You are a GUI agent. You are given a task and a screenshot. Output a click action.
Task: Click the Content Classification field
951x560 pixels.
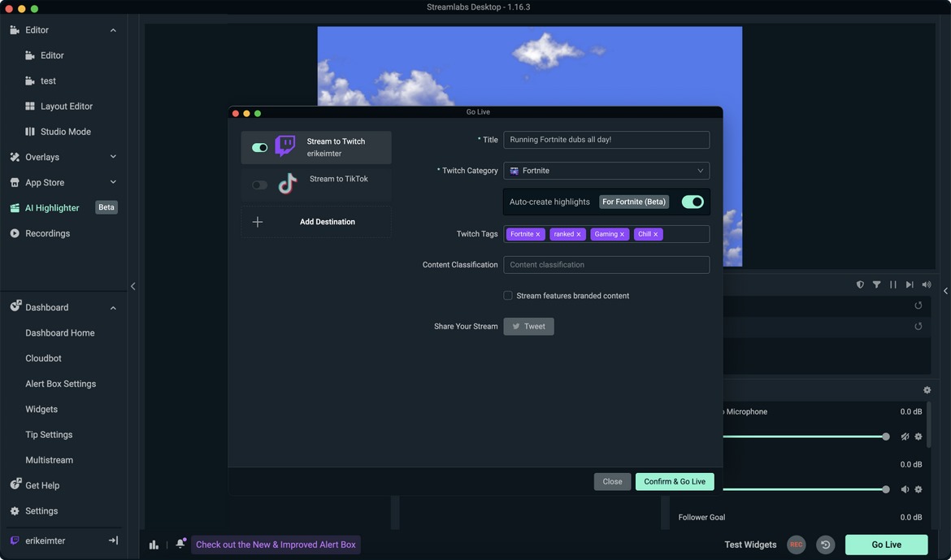tap(606, 264)
